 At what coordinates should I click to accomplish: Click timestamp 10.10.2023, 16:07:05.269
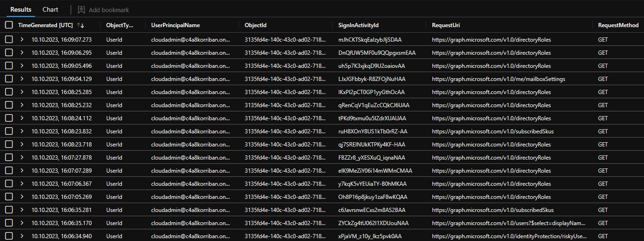[61, 197]
